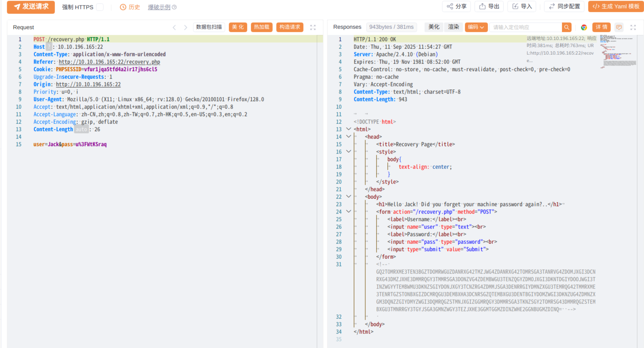Click the 发送请求 send button
Screen dimensions: 644x348
[x=31, y=7]
